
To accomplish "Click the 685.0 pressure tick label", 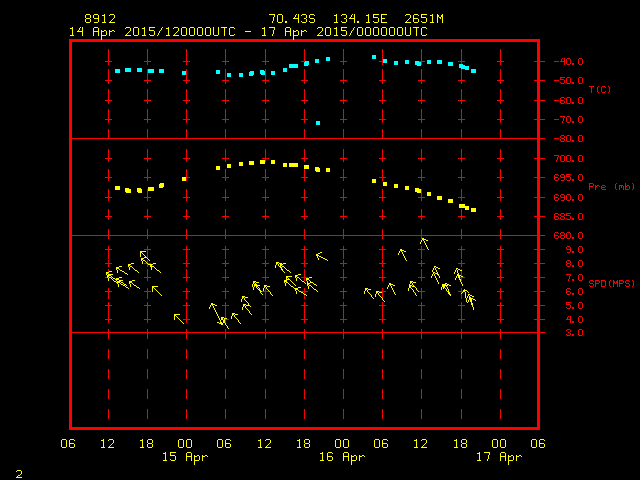I will coord(568,217).
